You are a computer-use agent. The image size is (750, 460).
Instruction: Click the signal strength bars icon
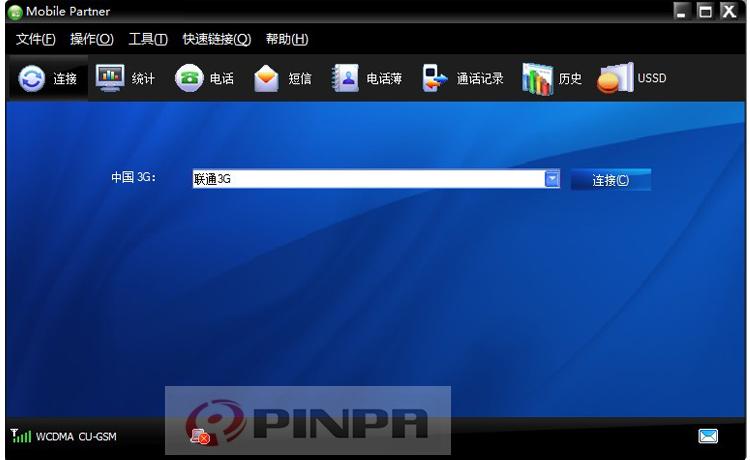[x=21, y=436]
